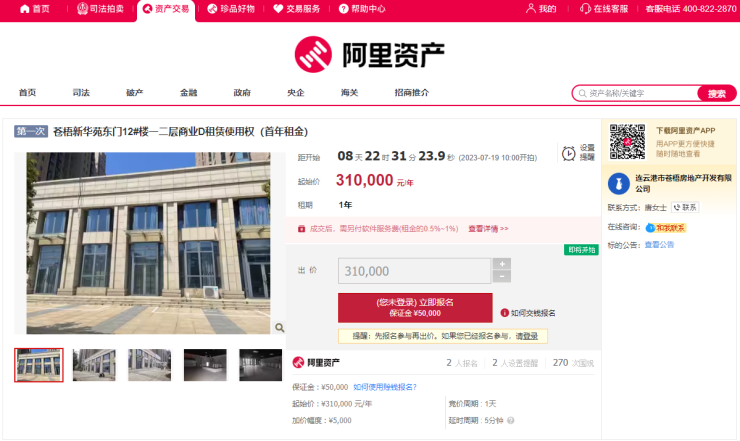The width and height of the screenshot is (740, 441).
Task: Open 如何交钱报名 info link
Action: (528, 313)
